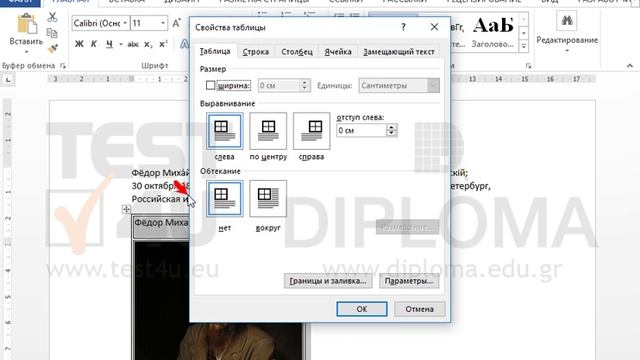This screenshot has height=360, width=640.
Task: Apply superscript formatting (x²)
Action: click(163, 44)
